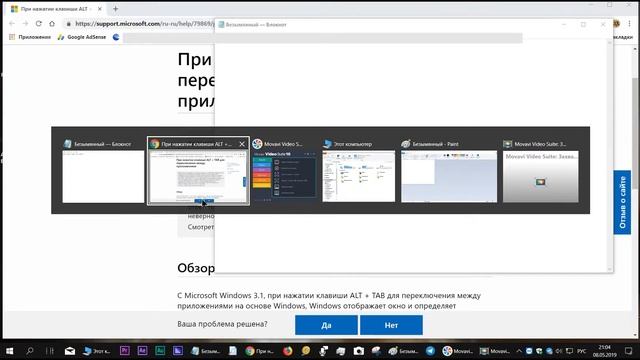Switch to Movavi screen capture taskbar button
The image size is (640, 360).
pos(494,351)
